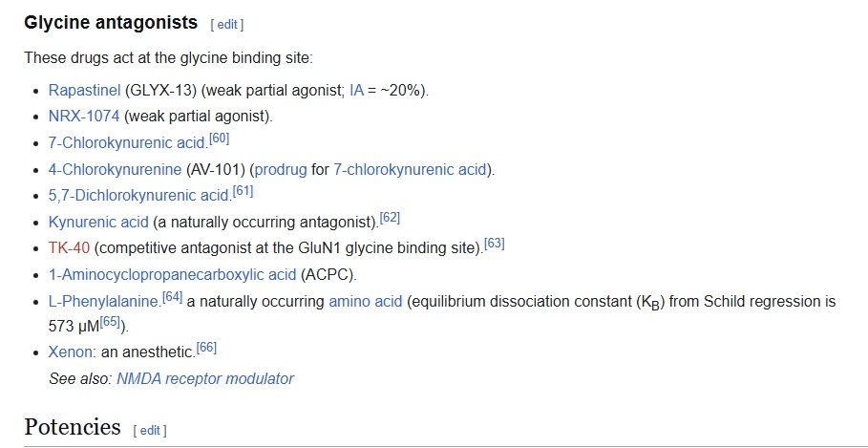Click the IA abbreviation link
Viewport: 868px width, 448px height.
(356, 91)
